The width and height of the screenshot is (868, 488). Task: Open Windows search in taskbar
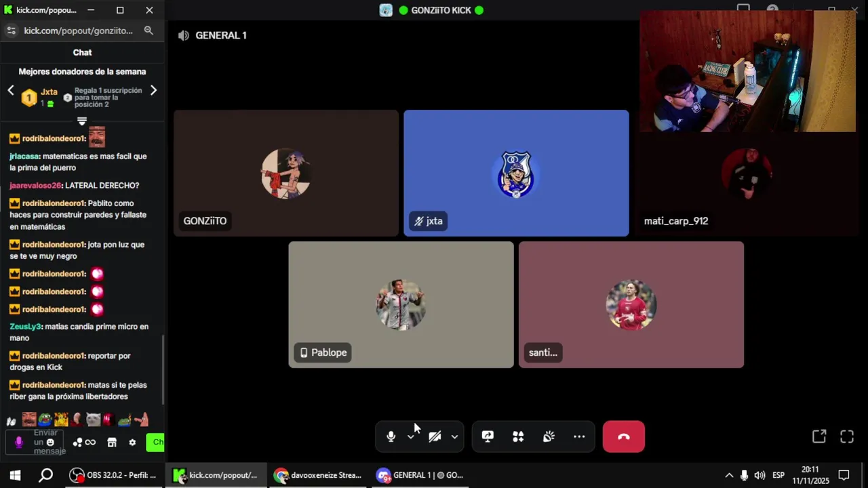pyautogui.click(x=45, y=475)
